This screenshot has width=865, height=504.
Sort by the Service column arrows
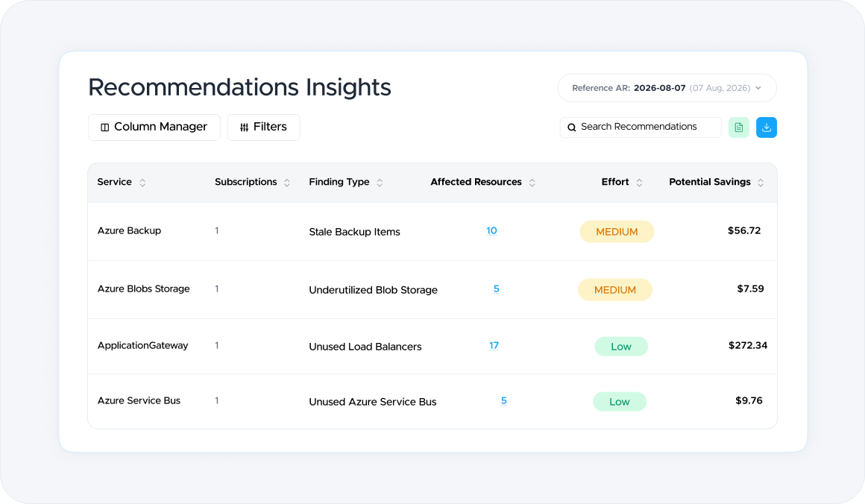[x=142, y=183]
